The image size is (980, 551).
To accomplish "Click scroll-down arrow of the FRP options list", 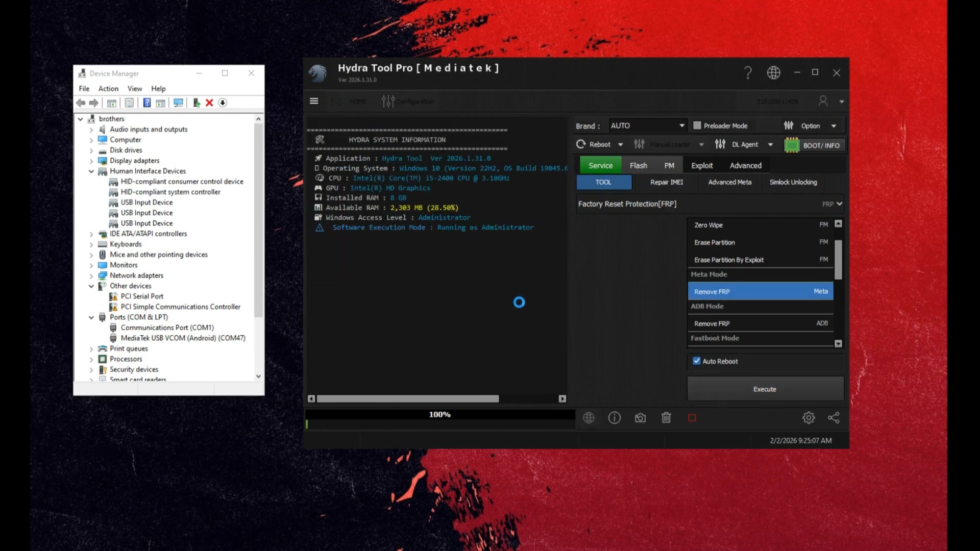I will [x=838, y=344].
